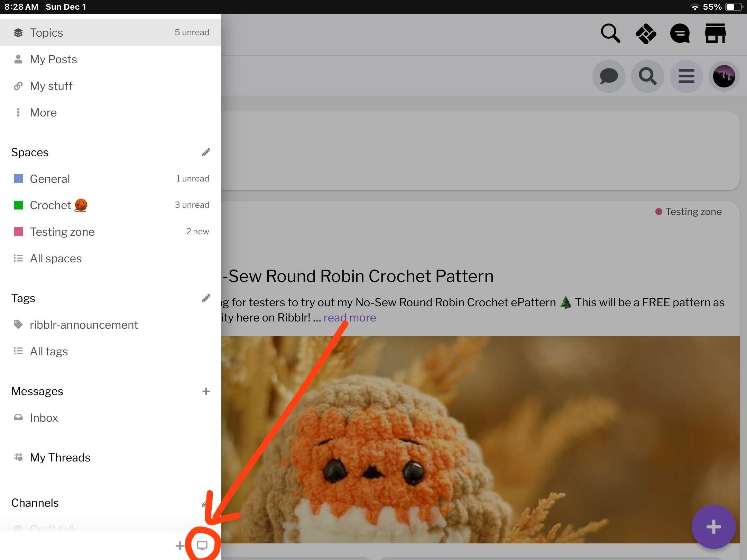Toggle the hamburger sidebar menu button
This screenshot has height=560, width=747.
pyautogui.click(x=686, y=76)
